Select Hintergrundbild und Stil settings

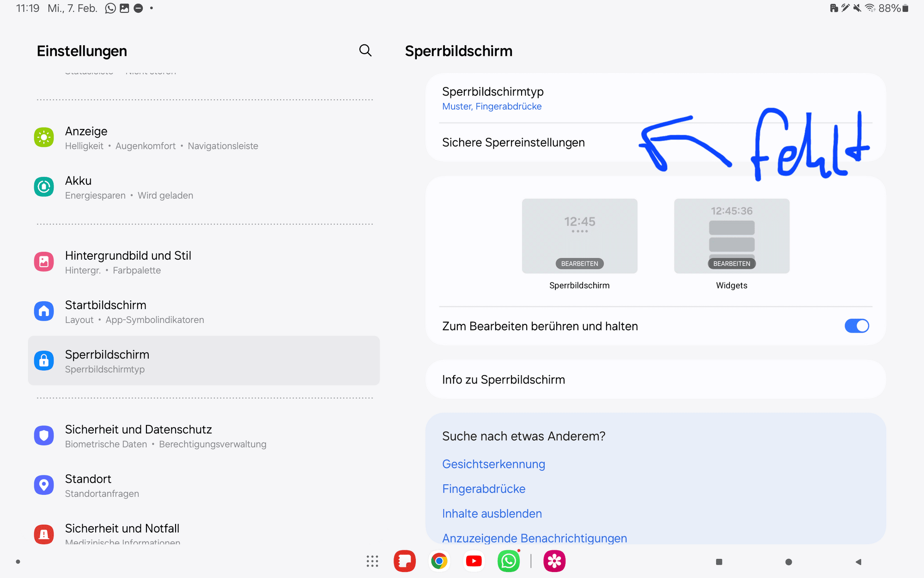click(x=128, y=262)
